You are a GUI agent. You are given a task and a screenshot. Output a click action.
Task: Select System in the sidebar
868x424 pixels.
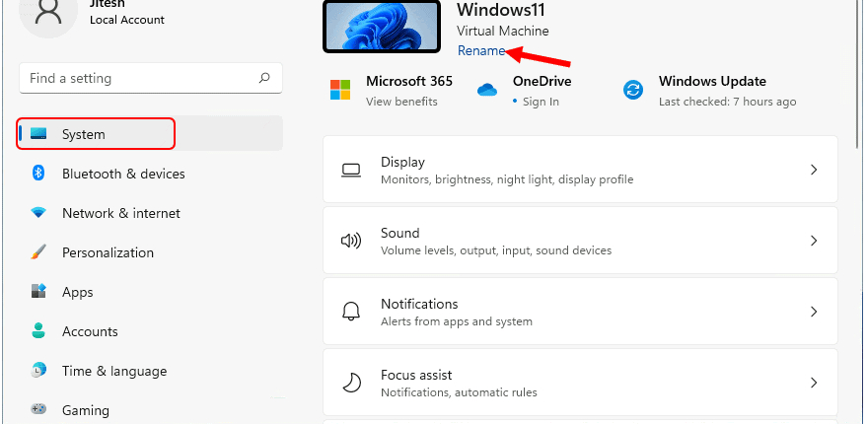[x=150, y=133]
